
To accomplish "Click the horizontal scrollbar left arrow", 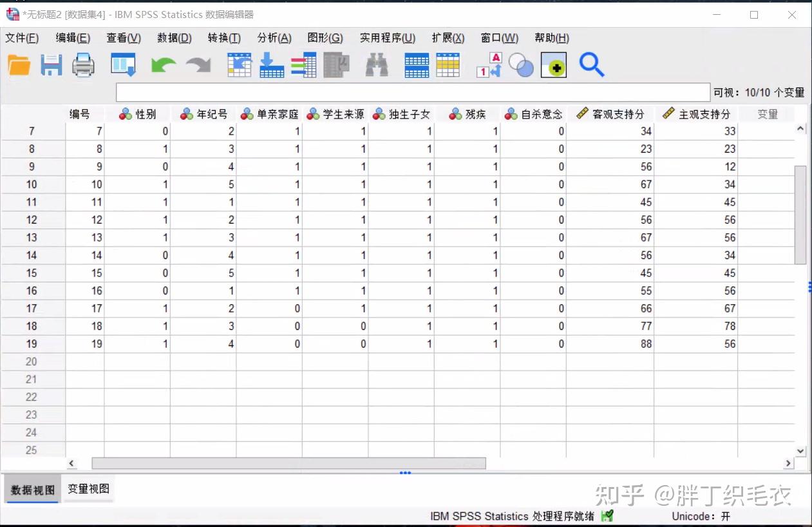I will (71, 463).
